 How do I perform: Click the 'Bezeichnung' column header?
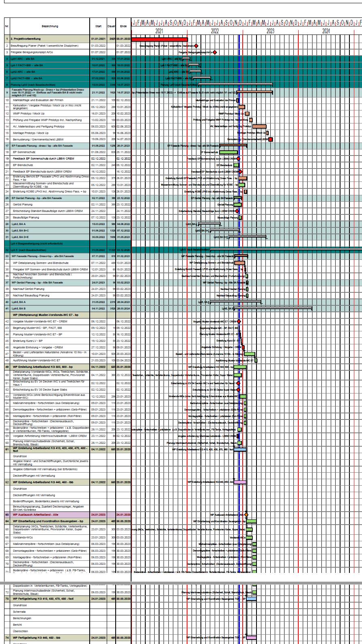pyautogui.click(x=49, y=26)
